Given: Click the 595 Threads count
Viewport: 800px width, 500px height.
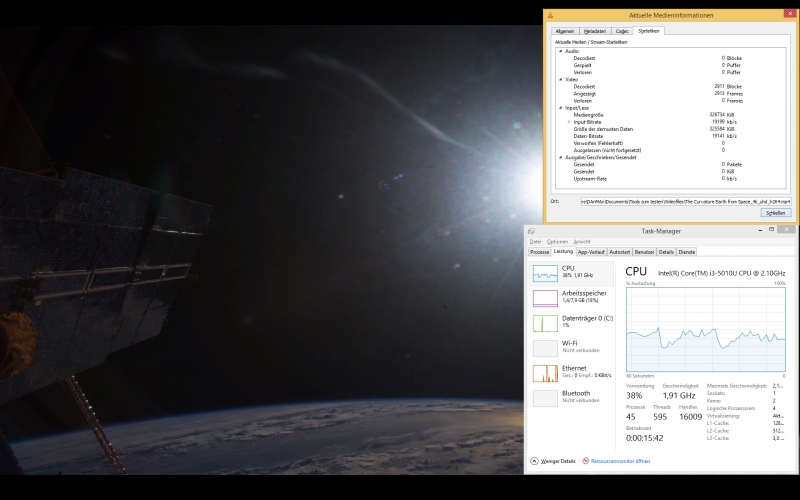Looking at the screenshot, I should pyautogui.click(x=660, y=417).
